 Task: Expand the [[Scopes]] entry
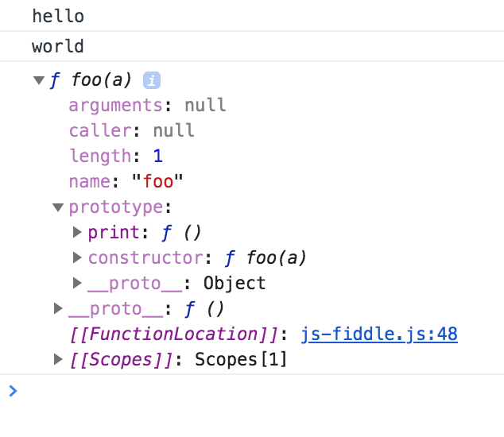(58, 360)
